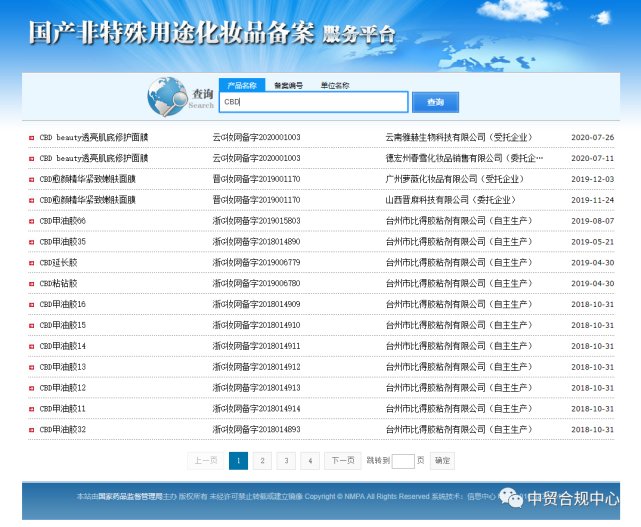The image size is (641, 527).
Task: Select page 1 in pagination
Action: click(238, 461)
